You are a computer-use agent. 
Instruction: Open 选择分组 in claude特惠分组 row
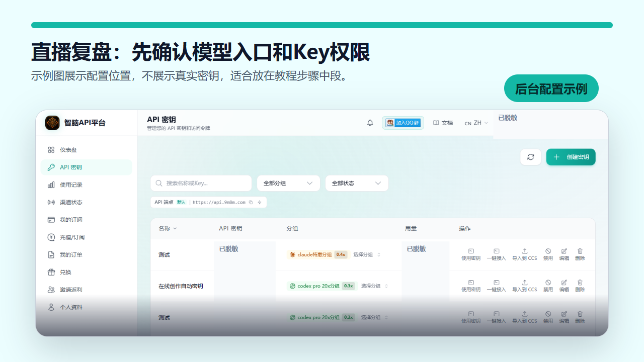pyautogui.click(x=367, y=255)
